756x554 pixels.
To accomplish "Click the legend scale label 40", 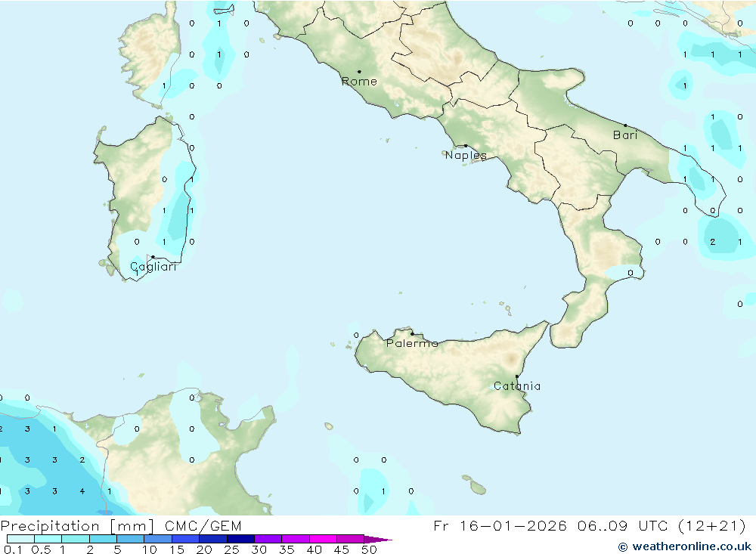I will (314, 549).
